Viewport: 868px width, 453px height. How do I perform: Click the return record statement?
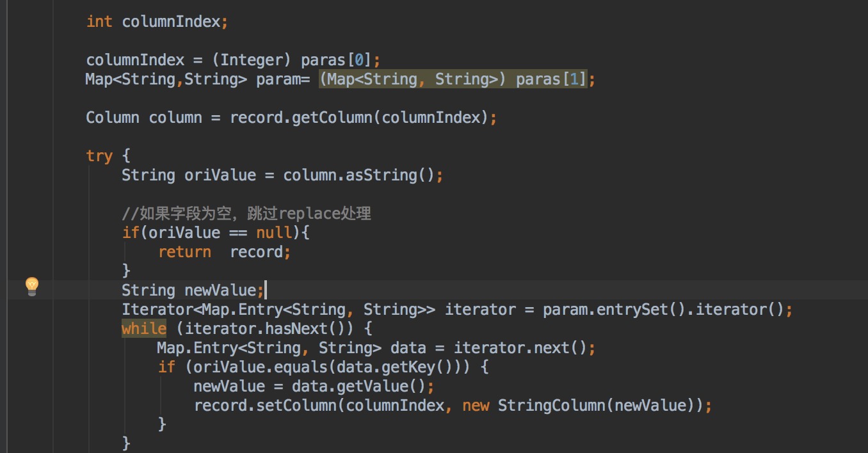[x=225, y=252]
